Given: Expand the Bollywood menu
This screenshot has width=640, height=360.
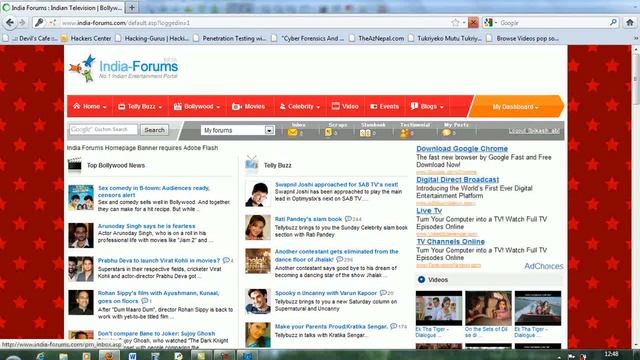Looking at the screenshot, I should click(x=197, y=107).
